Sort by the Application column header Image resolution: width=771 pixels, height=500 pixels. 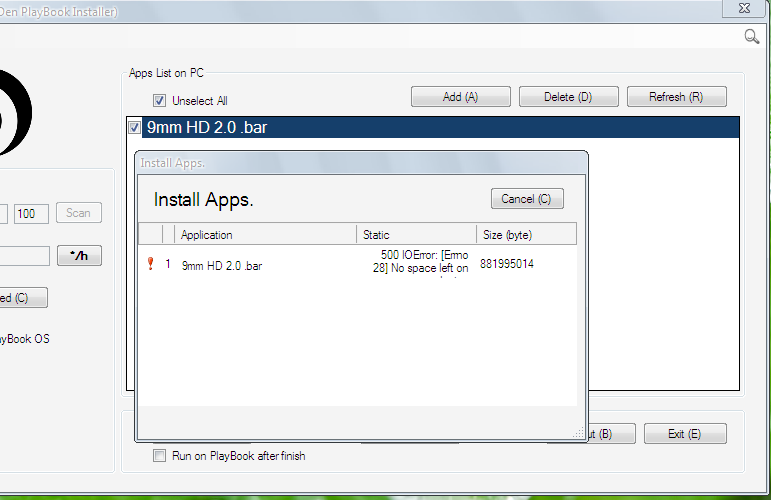pos(265,235)
